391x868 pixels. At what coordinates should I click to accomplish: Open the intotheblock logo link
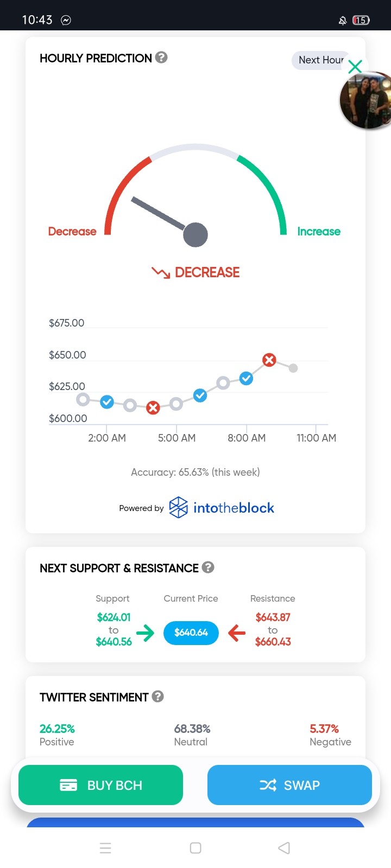coord(222,508)
